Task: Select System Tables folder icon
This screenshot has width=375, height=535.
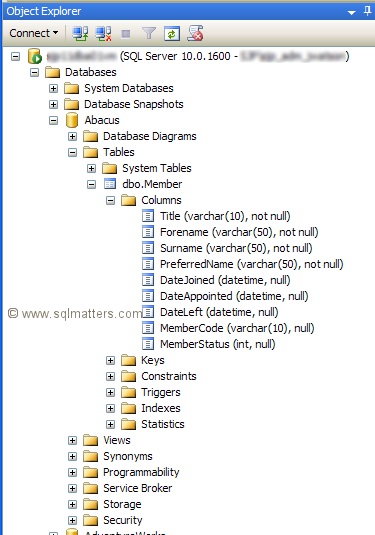Action: [x=110, y=169]
